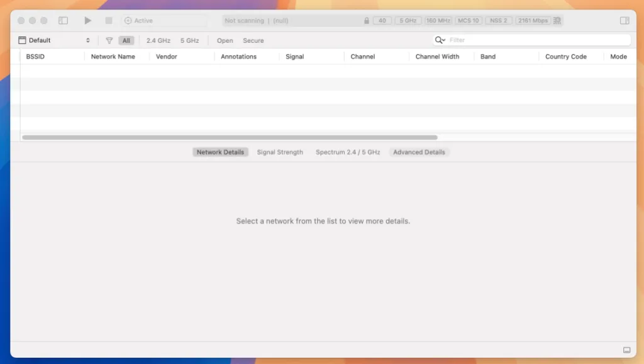Click the lock icon in status bar

[367, 21]
